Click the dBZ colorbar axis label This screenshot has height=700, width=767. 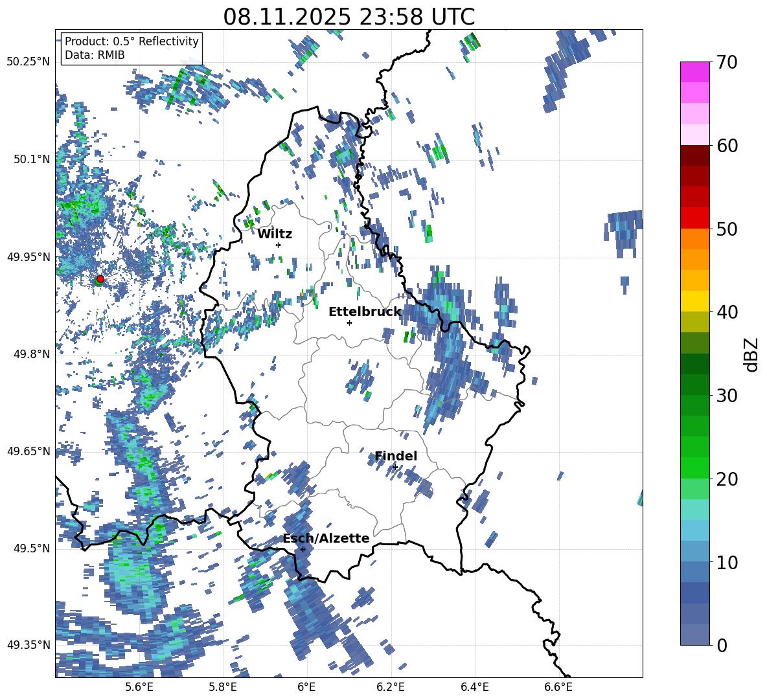[752, 354]
